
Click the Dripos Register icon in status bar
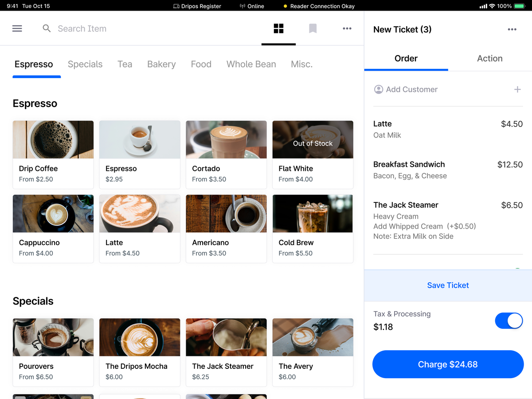(175, 6)
